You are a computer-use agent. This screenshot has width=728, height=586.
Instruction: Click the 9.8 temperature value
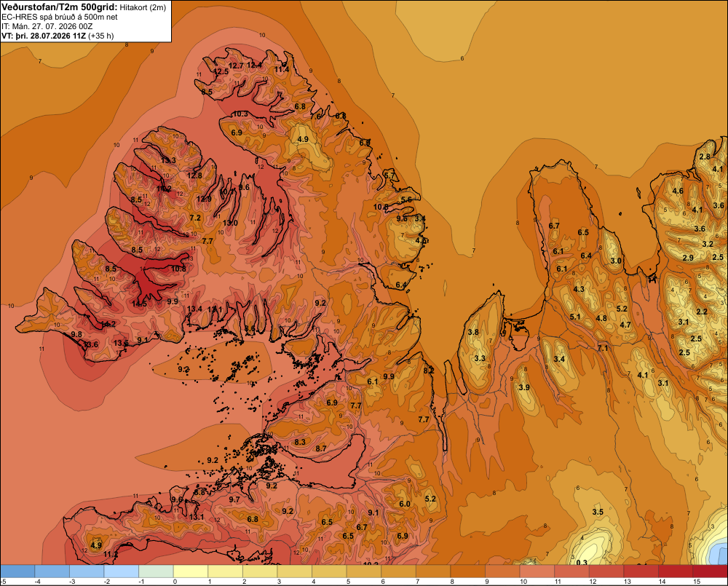tap(76, 334)
